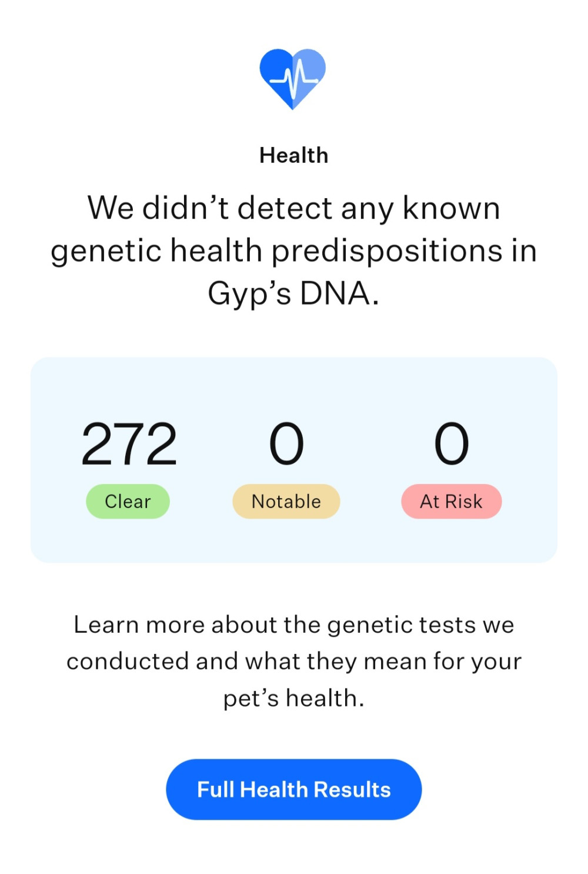Click the Health section heading
588x874 pixels.
click(x=293, y=155)
